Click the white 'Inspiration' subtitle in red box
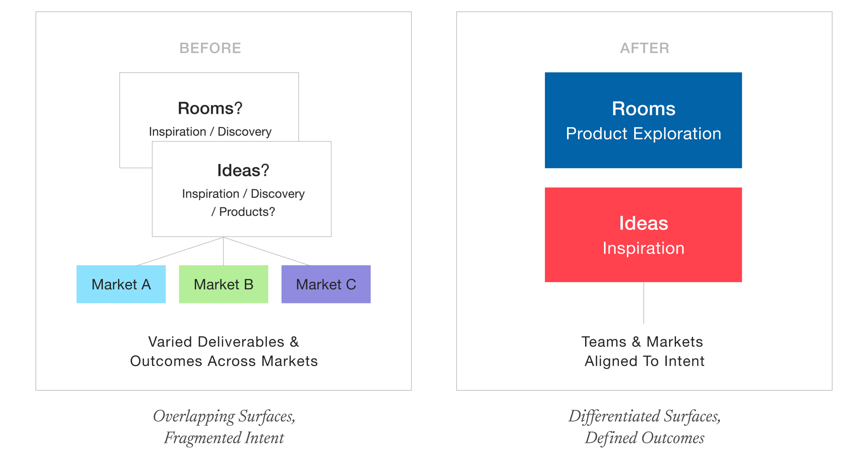Screen dimensions: 868x463 pyautogui.click(x=643, y=248)
